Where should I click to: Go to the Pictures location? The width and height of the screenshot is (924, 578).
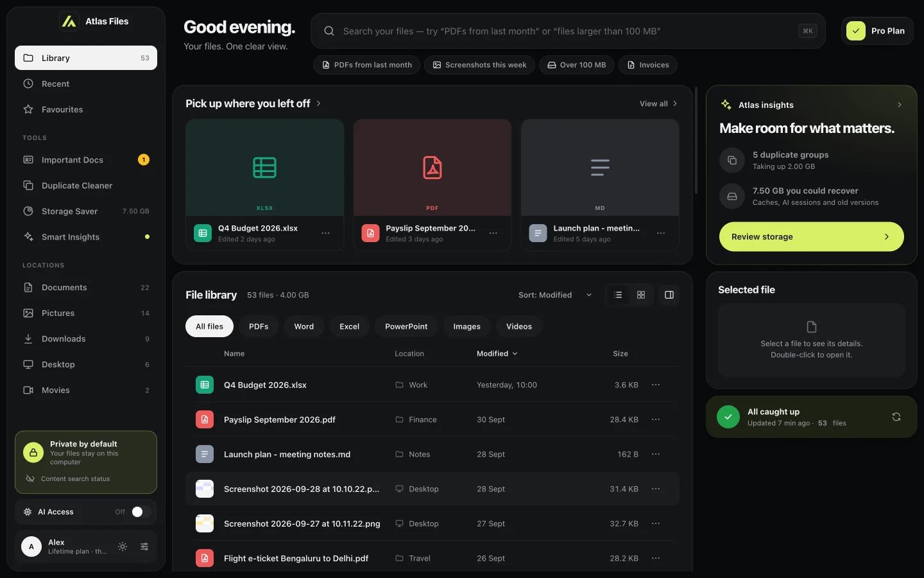tap(86, 313)
